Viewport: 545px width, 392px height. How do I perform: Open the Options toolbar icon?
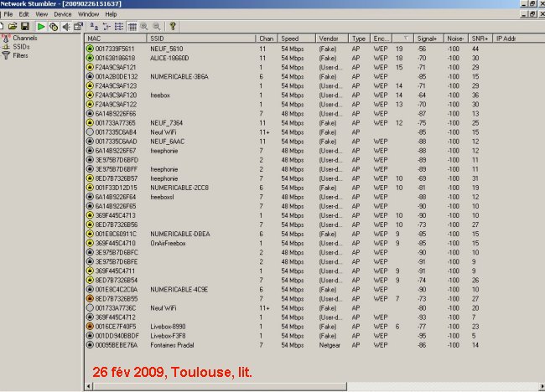[78, 27]
